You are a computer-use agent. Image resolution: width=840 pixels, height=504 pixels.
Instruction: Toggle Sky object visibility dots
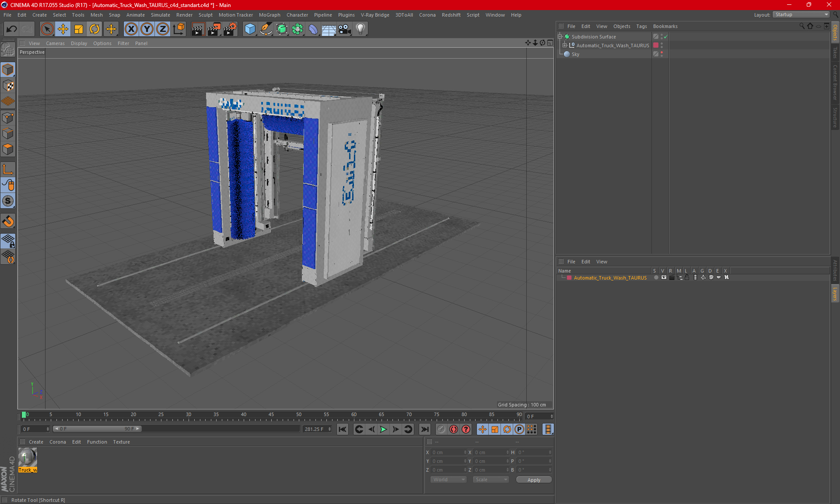[661, 54]
